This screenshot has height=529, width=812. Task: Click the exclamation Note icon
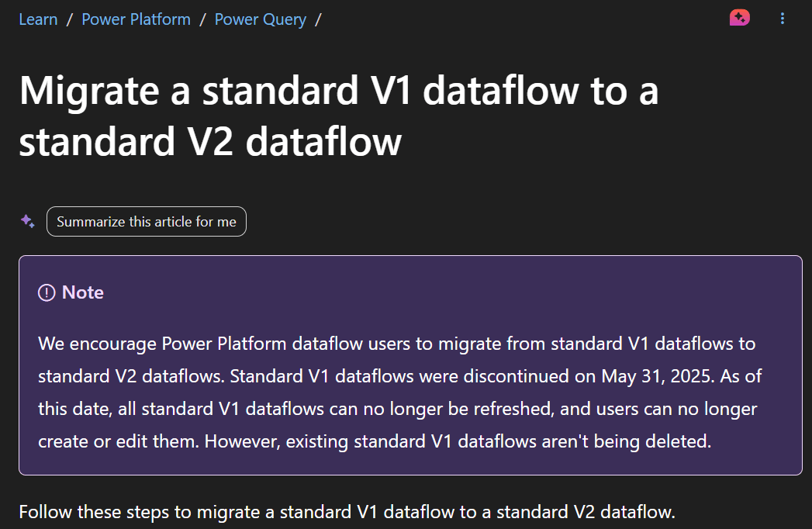click(47, 292)
